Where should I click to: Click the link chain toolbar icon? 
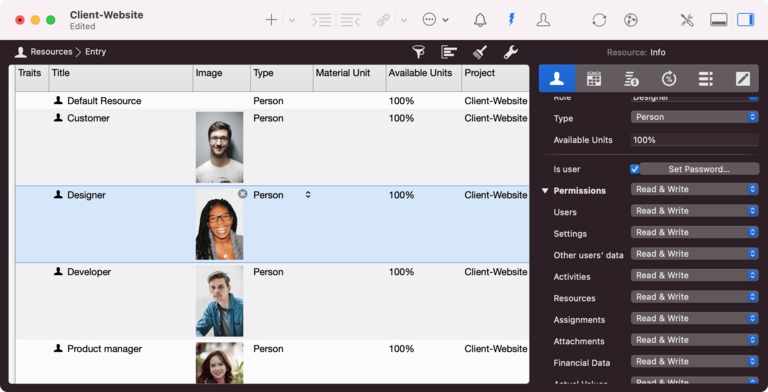383,20
